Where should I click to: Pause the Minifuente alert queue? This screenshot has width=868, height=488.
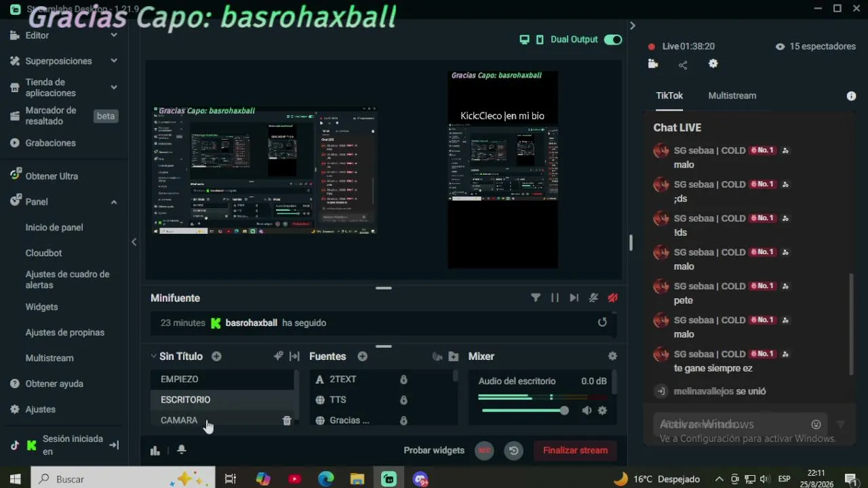coord(555,298)
